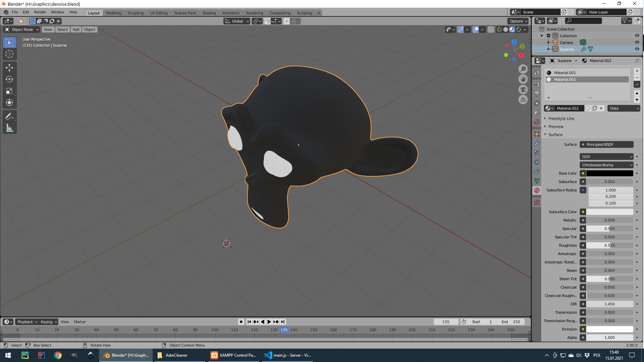The width and height of the screenshot is (644, 362).
Task: Activate the Transform tool
Action: coord(9,103)
